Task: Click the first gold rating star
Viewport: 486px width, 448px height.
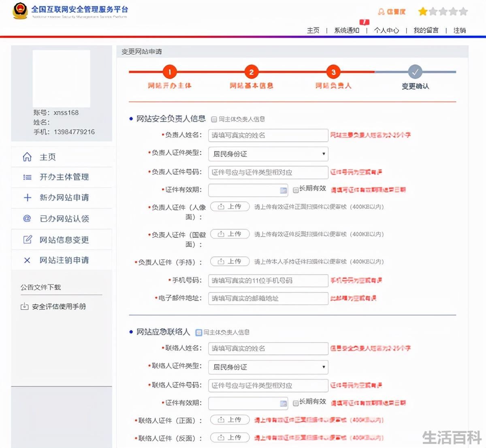Action: 423,11
